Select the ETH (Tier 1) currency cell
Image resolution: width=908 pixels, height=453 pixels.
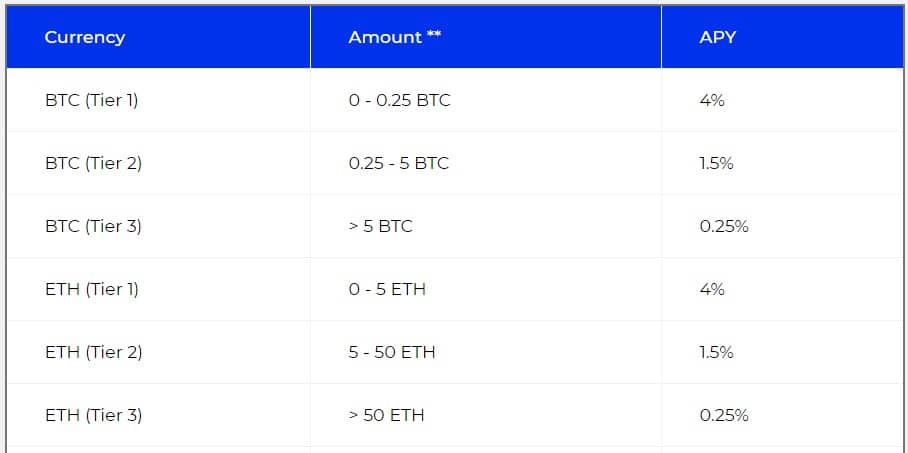coord(92,289)
